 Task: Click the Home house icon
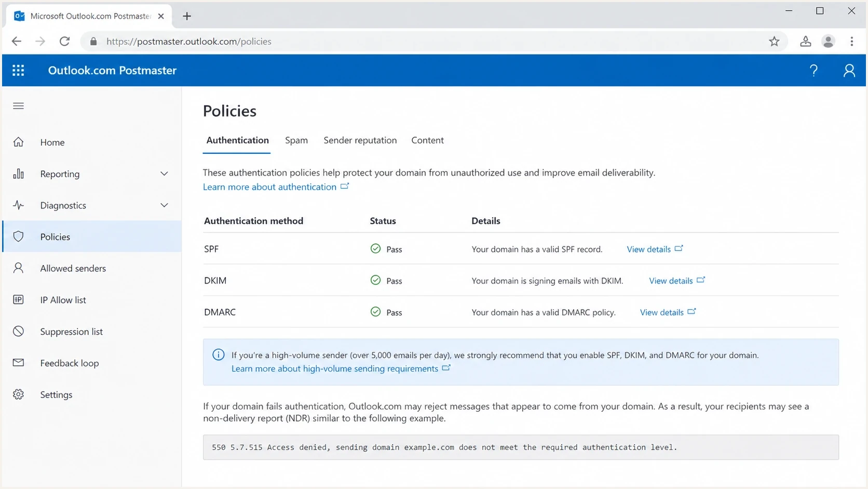point(19,142)
